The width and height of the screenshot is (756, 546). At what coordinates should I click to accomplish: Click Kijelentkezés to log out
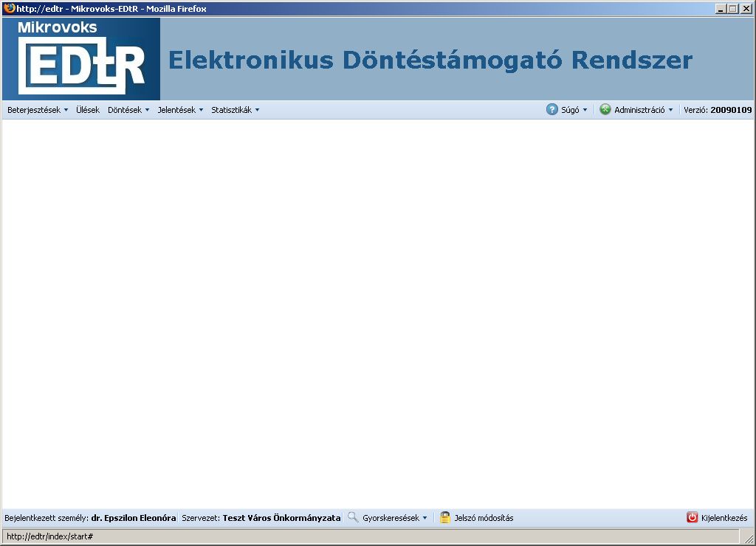point(724,518)
